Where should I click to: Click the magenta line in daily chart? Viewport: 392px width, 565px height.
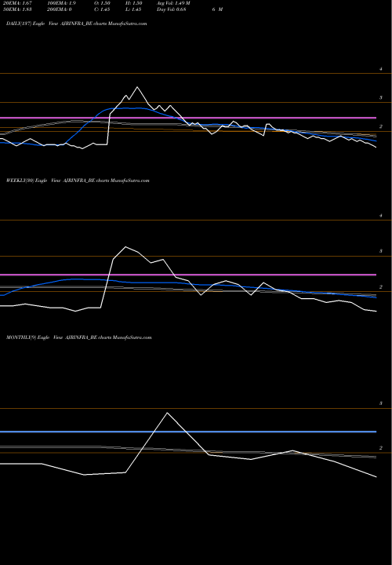[x=188, y=118]
